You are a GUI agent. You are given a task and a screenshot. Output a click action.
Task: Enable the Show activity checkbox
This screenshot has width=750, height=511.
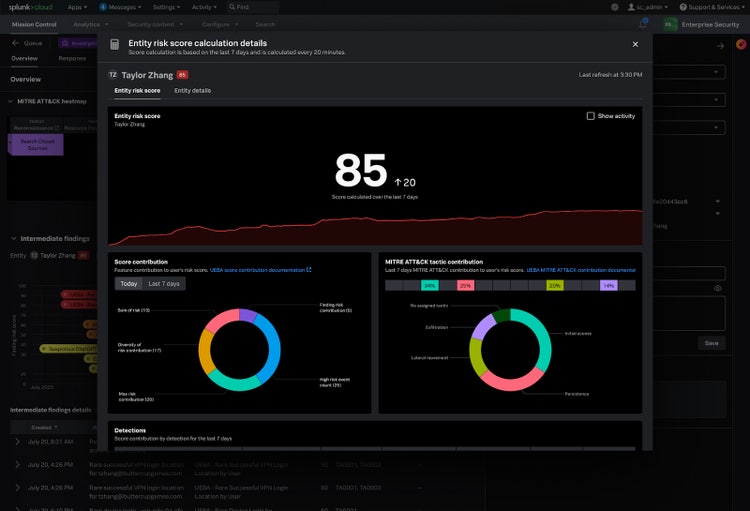tap(591, 116)
